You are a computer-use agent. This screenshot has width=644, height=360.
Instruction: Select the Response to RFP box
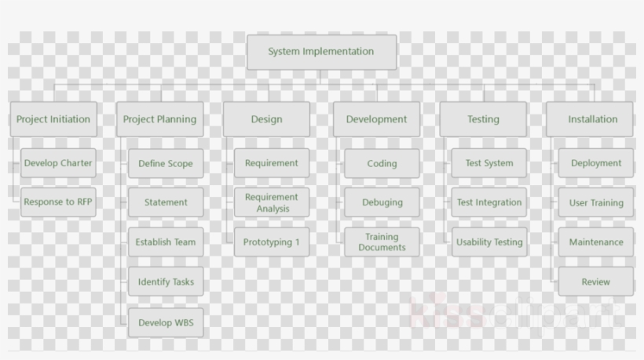click(x=58, y=202)
